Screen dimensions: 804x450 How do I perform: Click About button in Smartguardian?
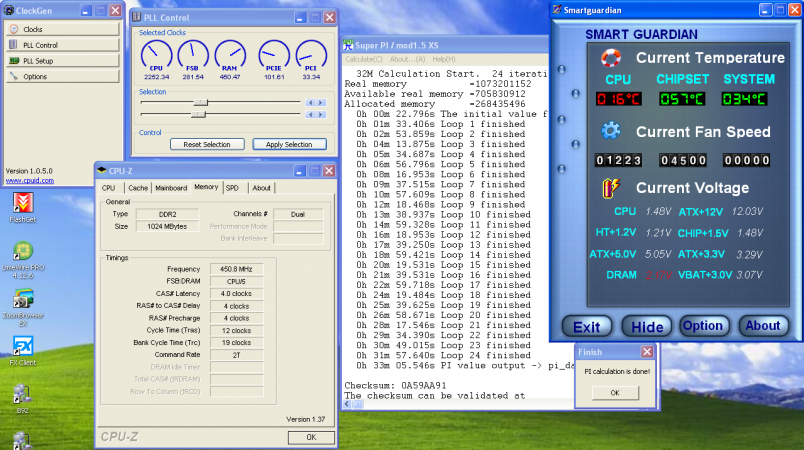click(x=763, y=325)
